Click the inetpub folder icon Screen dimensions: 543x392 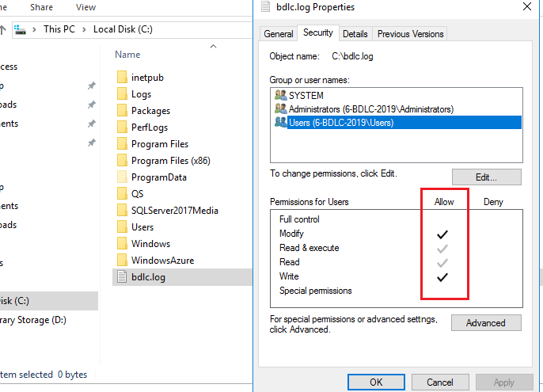pos(122,78)
